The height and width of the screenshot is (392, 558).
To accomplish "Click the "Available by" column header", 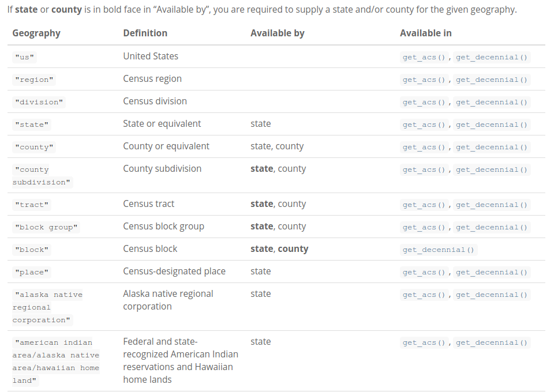I will point(277,33).
